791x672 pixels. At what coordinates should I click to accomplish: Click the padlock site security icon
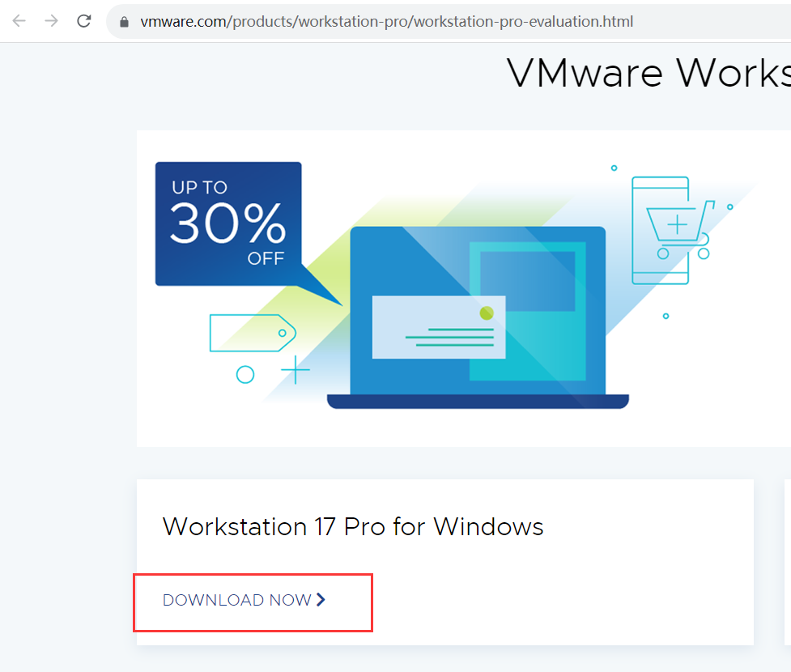pos(124,22)
